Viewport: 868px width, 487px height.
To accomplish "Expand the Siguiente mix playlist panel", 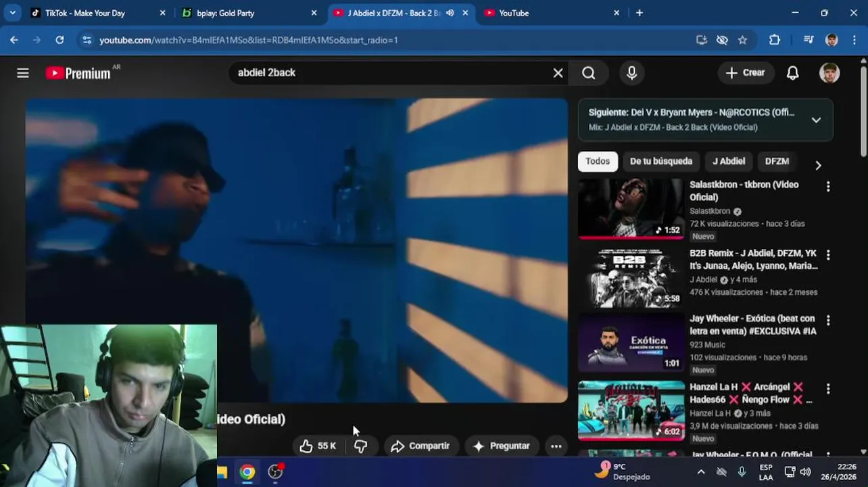I will pos(816,120).
